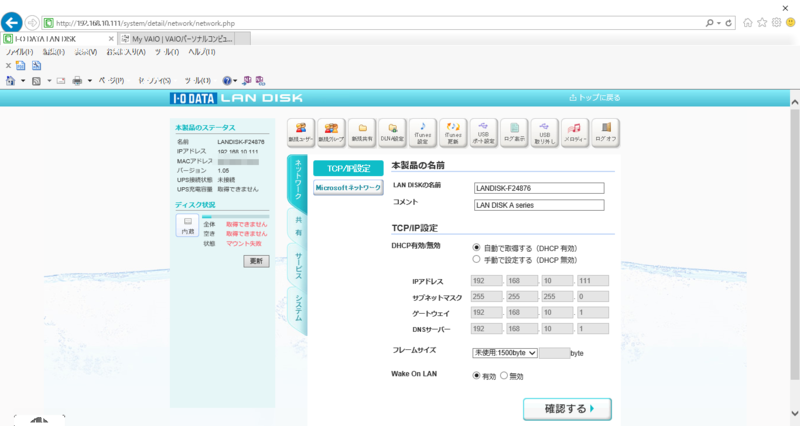Open the browser home icon at top right

[747, 22]
